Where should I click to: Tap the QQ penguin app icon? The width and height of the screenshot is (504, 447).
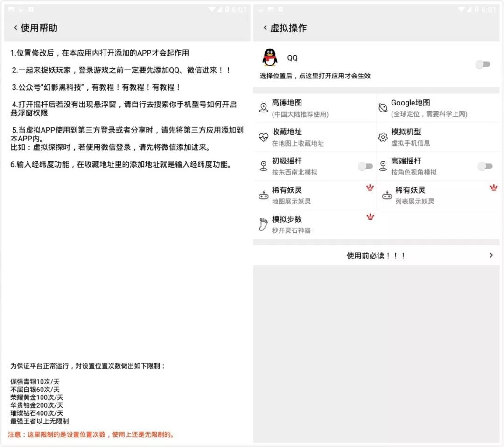click(x=270, y=57)
